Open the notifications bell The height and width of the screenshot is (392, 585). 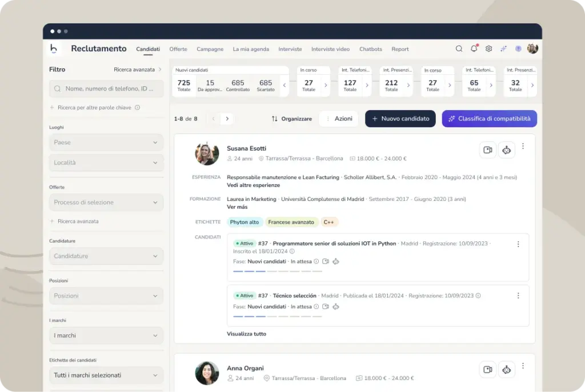point(474,49)
